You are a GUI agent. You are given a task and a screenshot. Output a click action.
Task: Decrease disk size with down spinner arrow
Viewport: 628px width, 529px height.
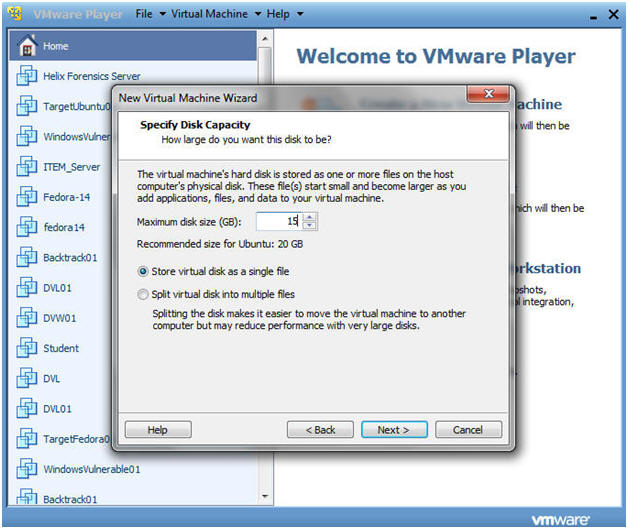(309, 225)
